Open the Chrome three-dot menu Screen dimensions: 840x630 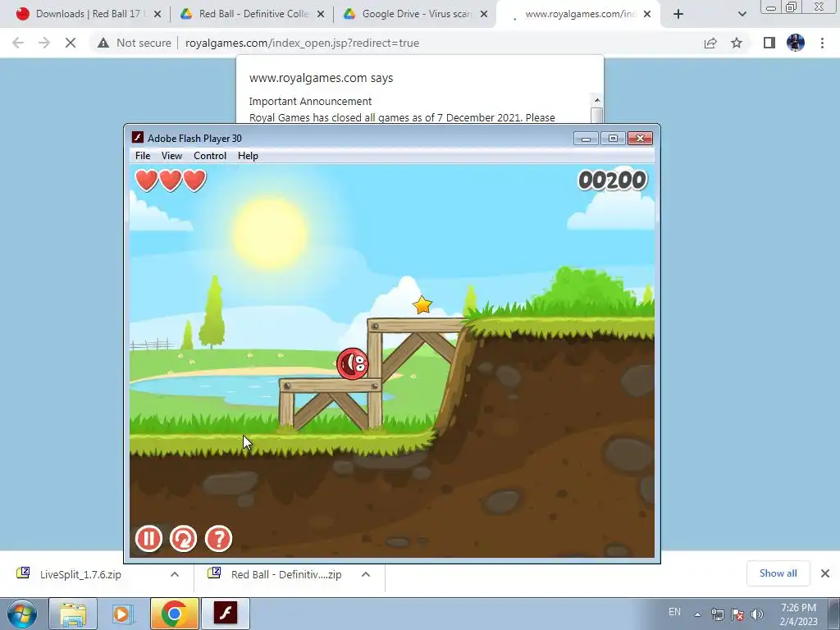click(x=822, y=43)
